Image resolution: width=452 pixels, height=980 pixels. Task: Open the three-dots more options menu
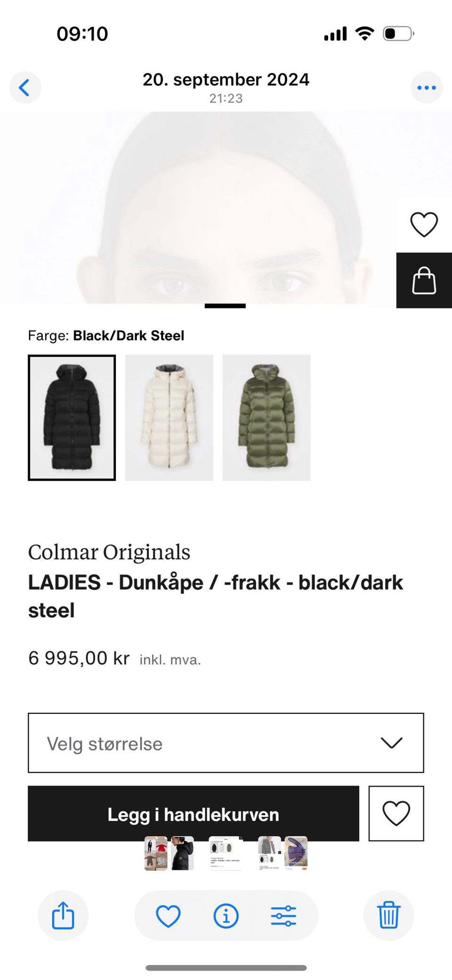tap(426, 88)
